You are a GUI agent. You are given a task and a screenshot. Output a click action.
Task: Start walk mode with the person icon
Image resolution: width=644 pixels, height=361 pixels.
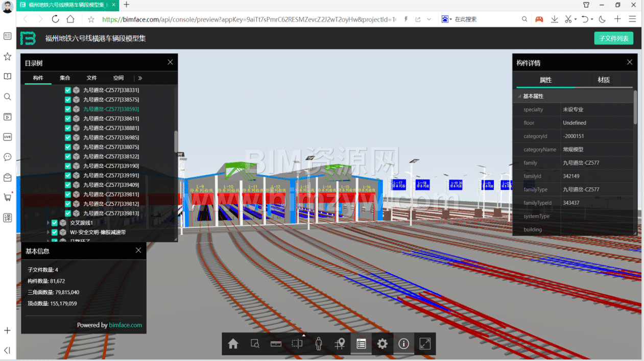point(319,344)
